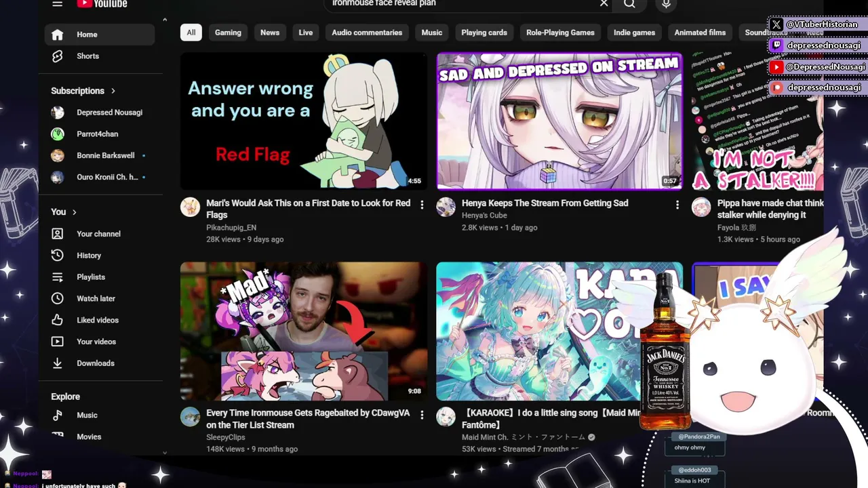Select the Audio commentaries chip
Viewport: 868px width, 488px height.
tap(367, 33)
